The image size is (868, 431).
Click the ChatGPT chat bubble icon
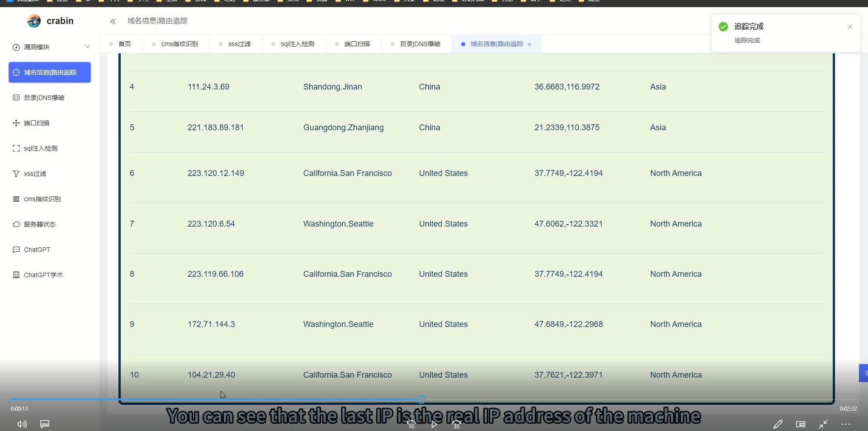pos(16,250)
